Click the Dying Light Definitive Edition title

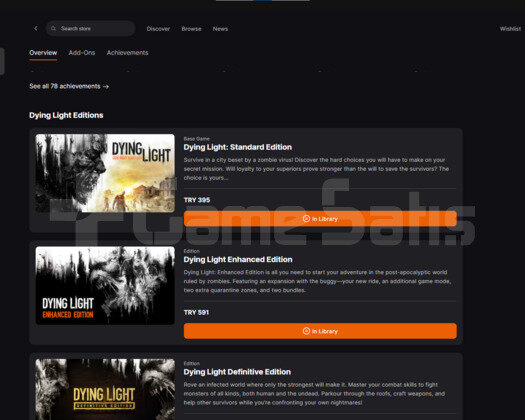pyautogui.click(x=237, y=372)
